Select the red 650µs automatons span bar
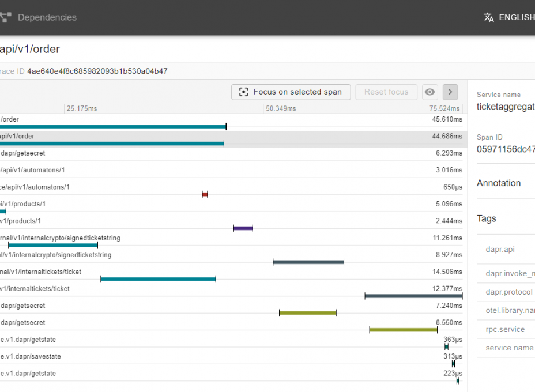Viewport: 535px width, 392px height. tap(205, 194)
